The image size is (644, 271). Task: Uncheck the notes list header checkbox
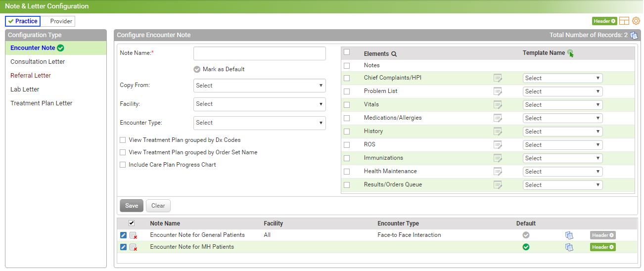click(x=132, y=223)
